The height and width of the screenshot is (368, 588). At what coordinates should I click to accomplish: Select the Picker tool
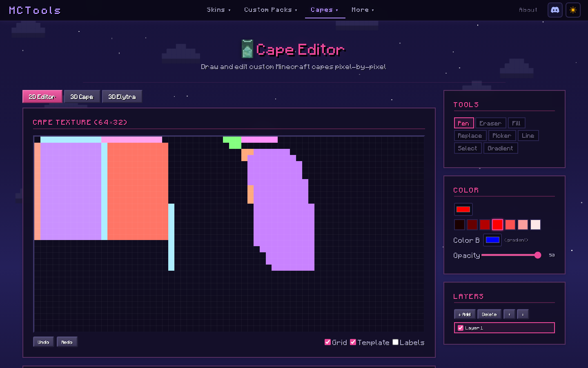click(502, 136)
